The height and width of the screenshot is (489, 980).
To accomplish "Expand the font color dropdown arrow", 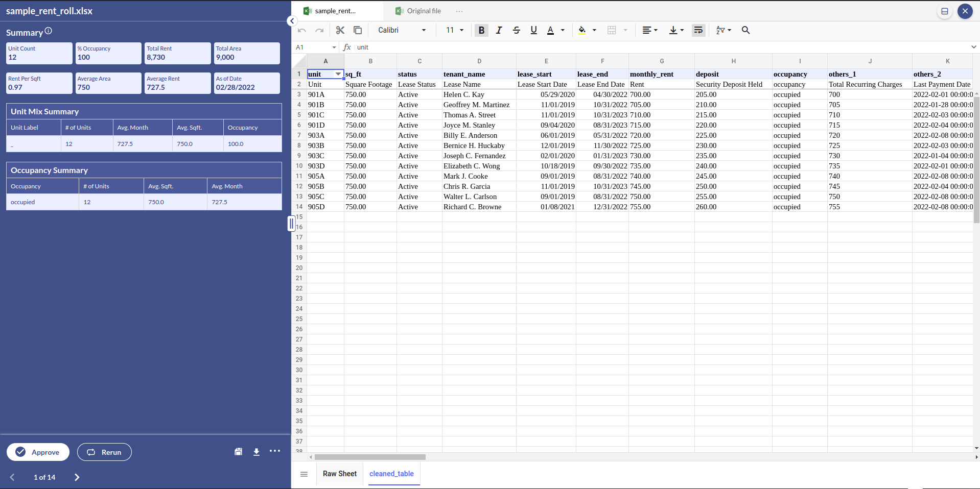I will [x=563, y=31].
